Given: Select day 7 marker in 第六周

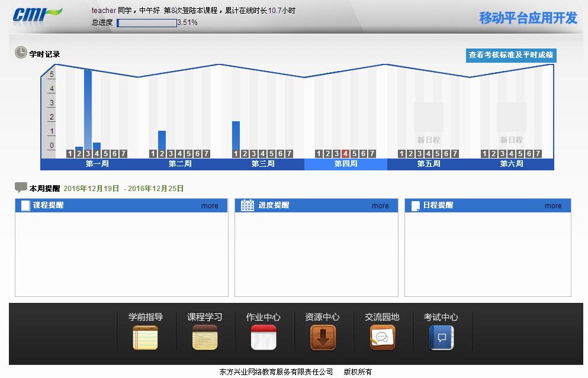Looking at the screenshot, I should click(538, 154).
